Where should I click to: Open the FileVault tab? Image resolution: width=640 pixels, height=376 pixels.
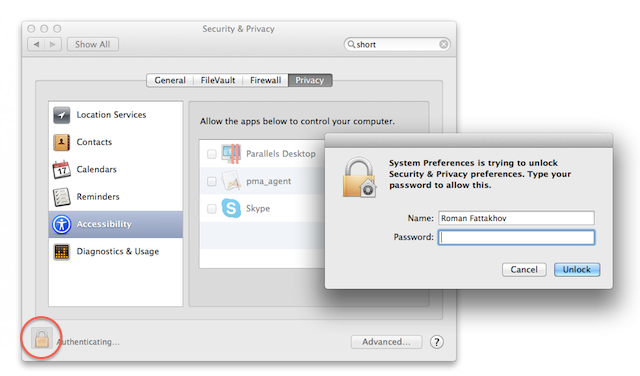pos(218,80)
